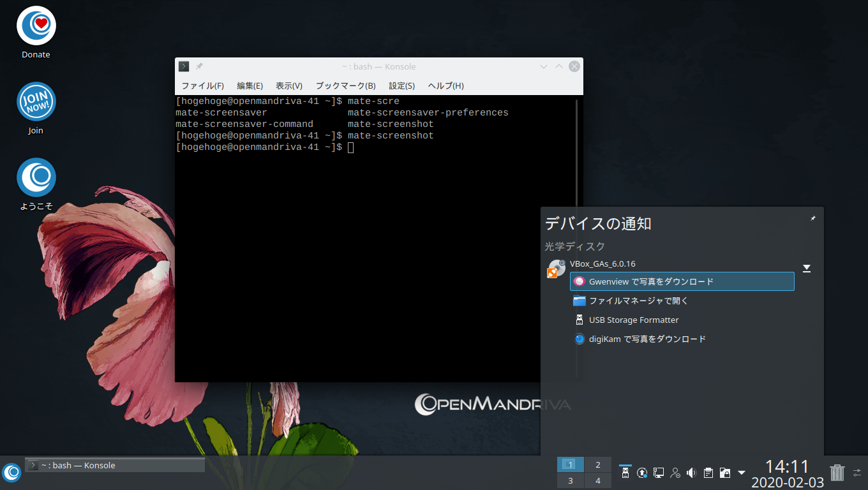Open the clipboard tray icon
Image resolution: width=868 pixels, height=490 pixels.
coord(708,473)
